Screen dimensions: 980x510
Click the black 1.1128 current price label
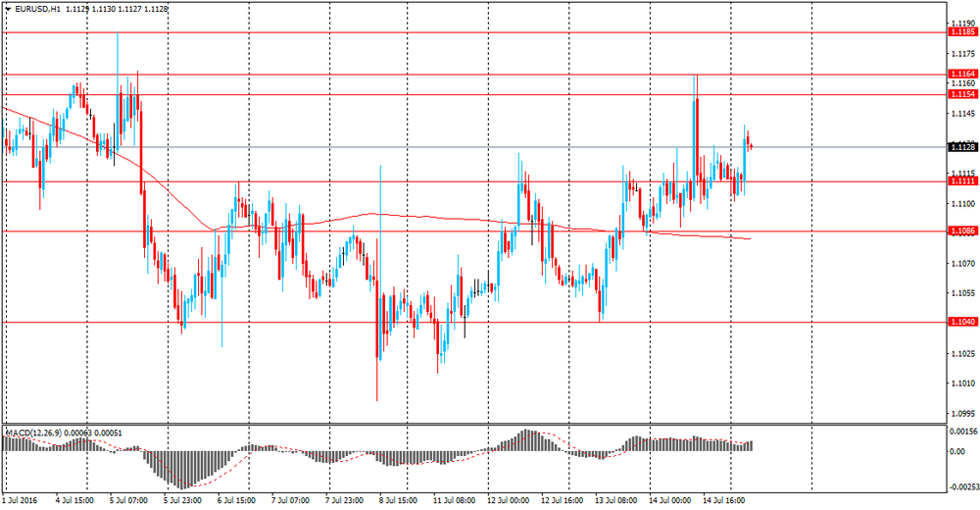click(x=962, y=147)
